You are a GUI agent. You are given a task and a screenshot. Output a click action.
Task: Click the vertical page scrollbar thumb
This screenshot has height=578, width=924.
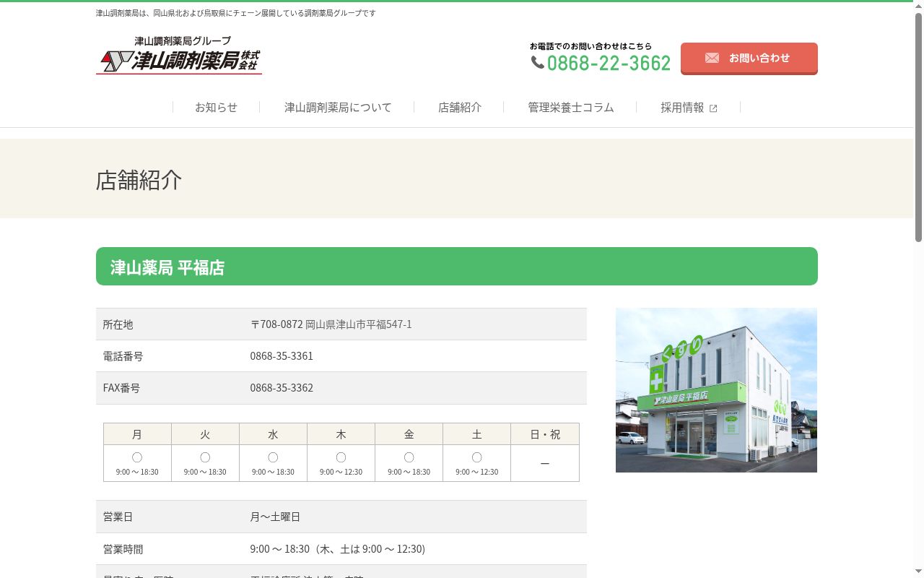tap(918, 127)
